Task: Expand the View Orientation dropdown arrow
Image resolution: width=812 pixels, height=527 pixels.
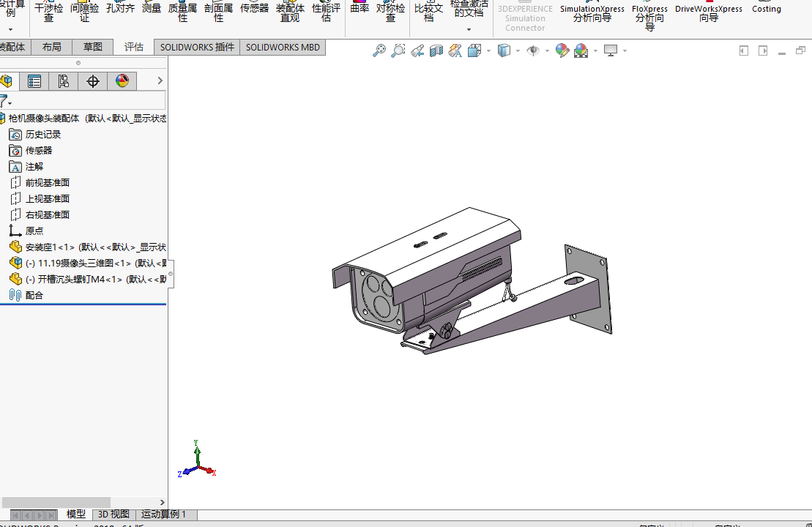Action: (488, 51)
